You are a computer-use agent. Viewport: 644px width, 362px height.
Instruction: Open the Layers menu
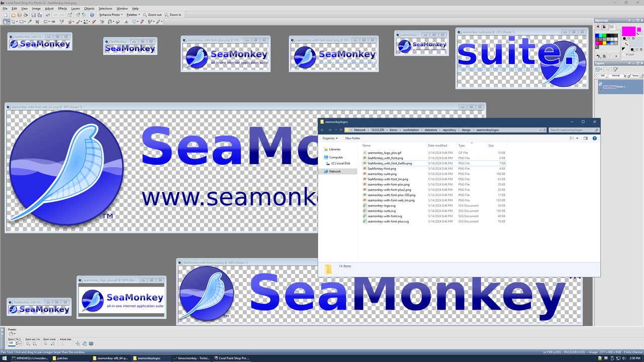click(75, 9)
